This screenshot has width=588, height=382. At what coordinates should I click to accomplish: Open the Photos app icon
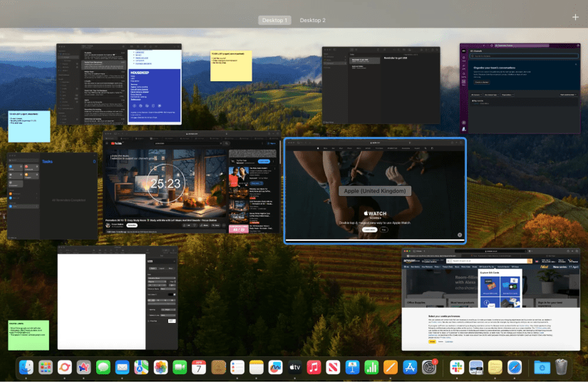click(x=160, y=367)
